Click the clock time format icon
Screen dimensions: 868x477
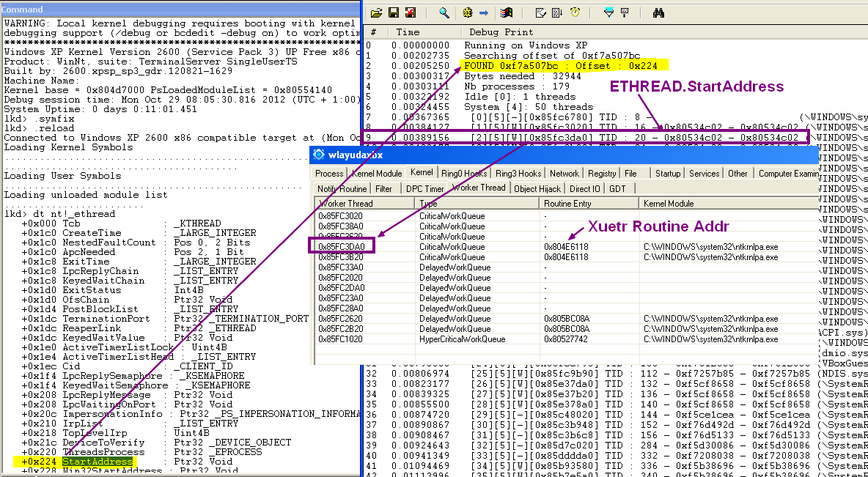(575, 12)
